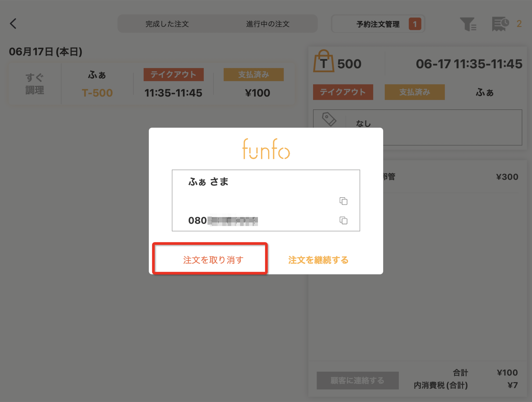Continue the order with 注文を継続する

tap(318, 260)
